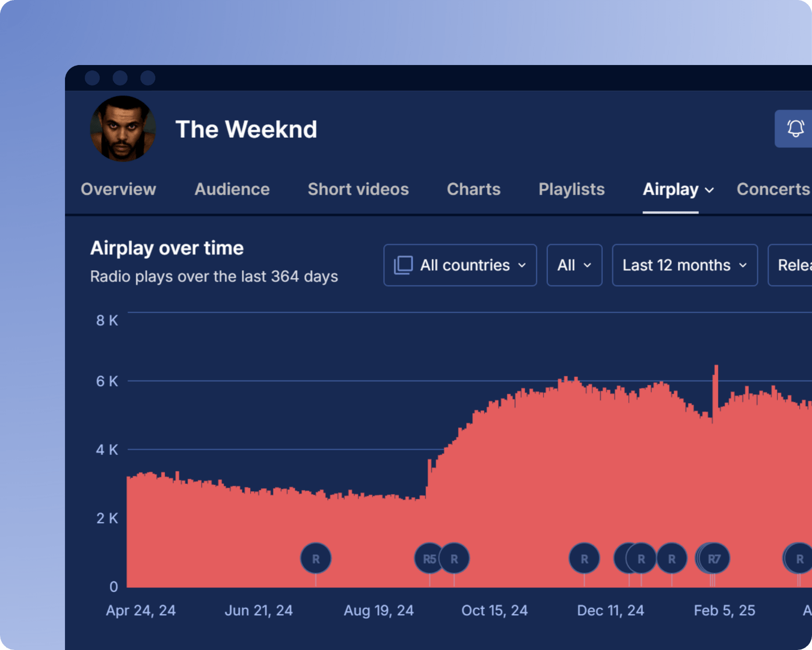Open the Last 12 months time range dropdown
This screenshot has height=650, width=812.
point(684,265)
